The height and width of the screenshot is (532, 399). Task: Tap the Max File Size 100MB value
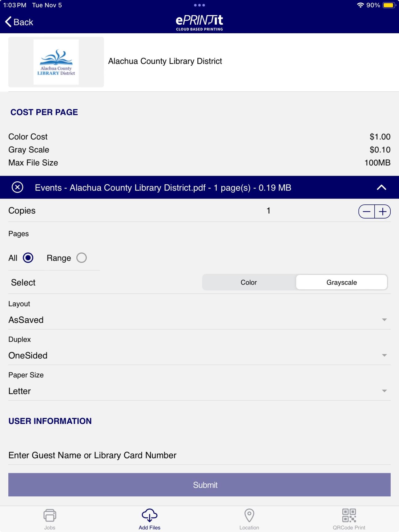[x=377, y=163]
